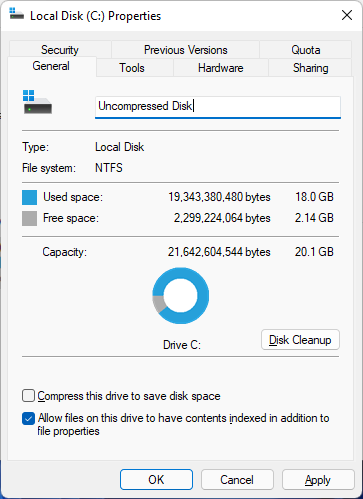Image resolution: width=363 pixels, height=499 pixels.
Task: Open the Previous Versions tab
Action: tap(185, 50)
